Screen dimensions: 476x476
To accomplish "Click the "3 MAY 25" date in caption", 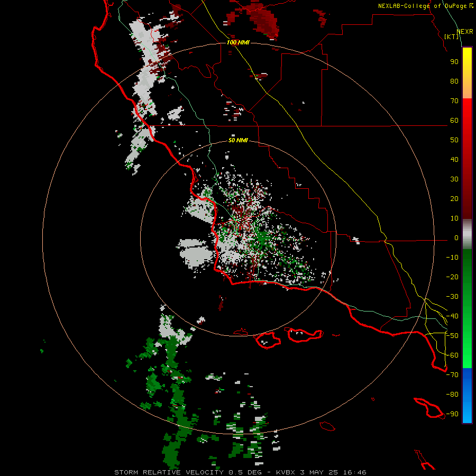I will coord(319,472).
